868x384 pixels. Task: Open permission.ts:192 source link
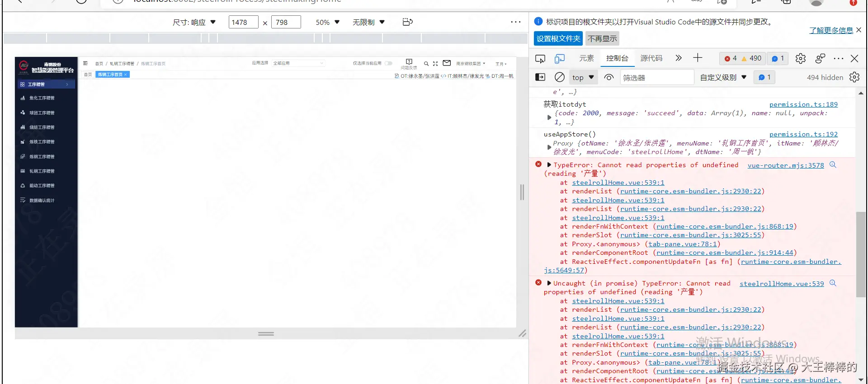803,134
